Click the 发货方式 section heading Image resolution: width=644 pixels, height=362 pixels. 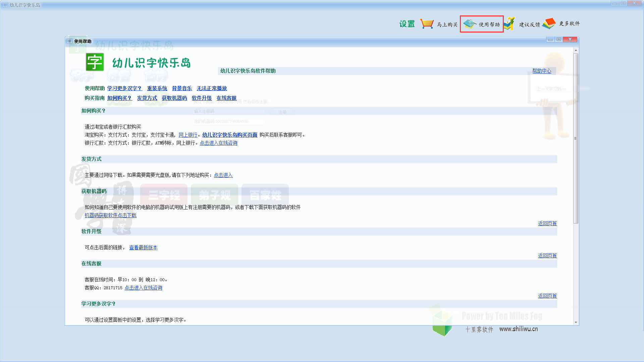(x=91, y=159)
